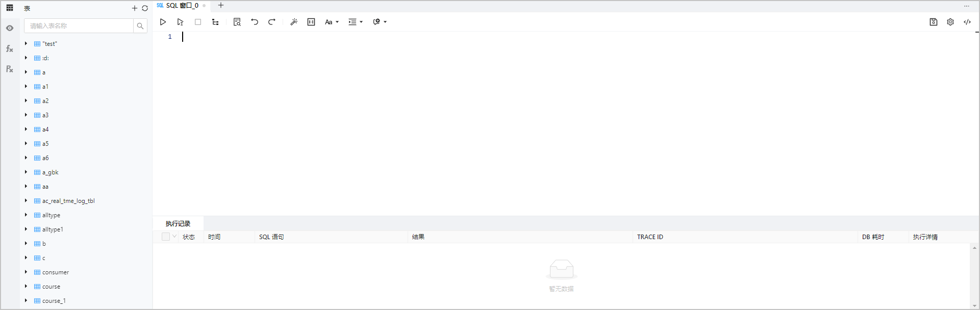The width and height of the screenshot is (980, 310).
Task: Expand the consumer table node
Action: coord(26,272)
